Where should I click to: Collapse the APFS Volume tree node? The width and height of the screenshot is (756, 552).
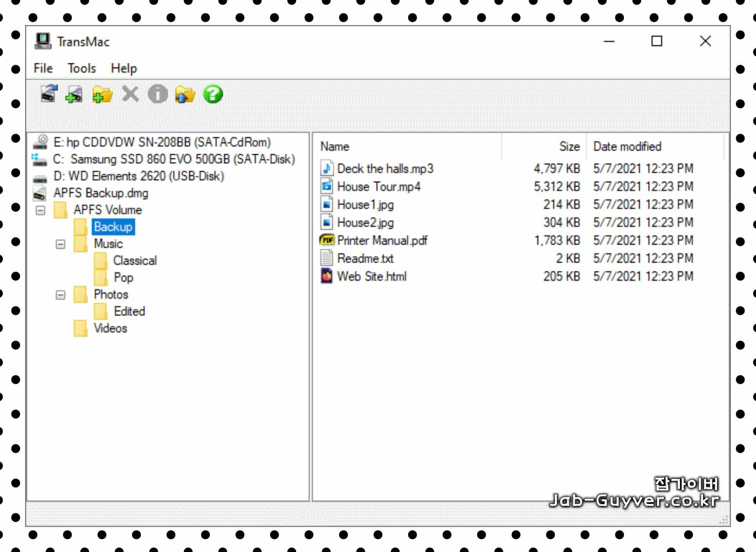(40, 210)
